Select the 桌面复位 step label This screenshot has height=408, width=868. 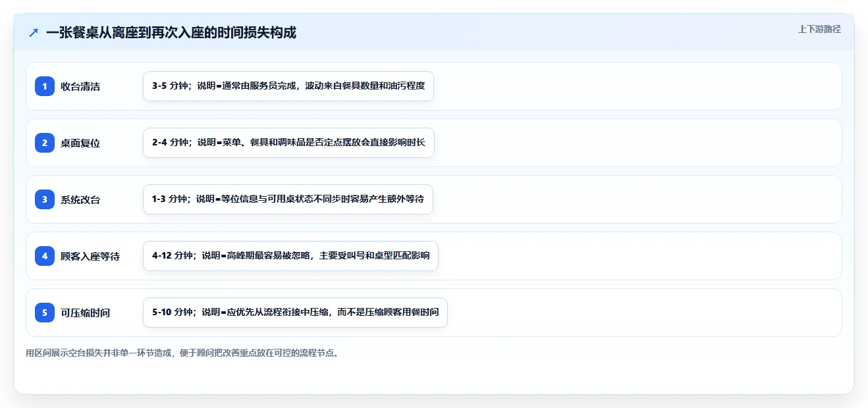[80, 143]
